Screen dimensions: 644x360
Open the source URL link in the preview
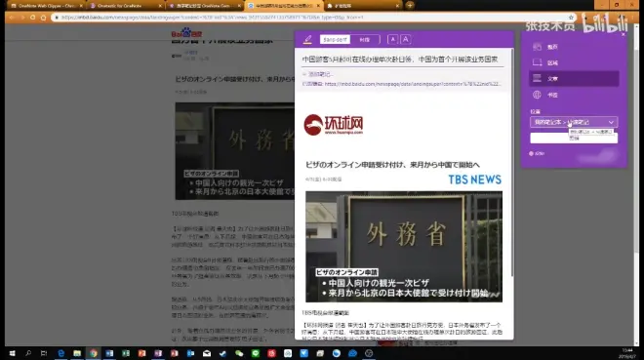[413, 84]
